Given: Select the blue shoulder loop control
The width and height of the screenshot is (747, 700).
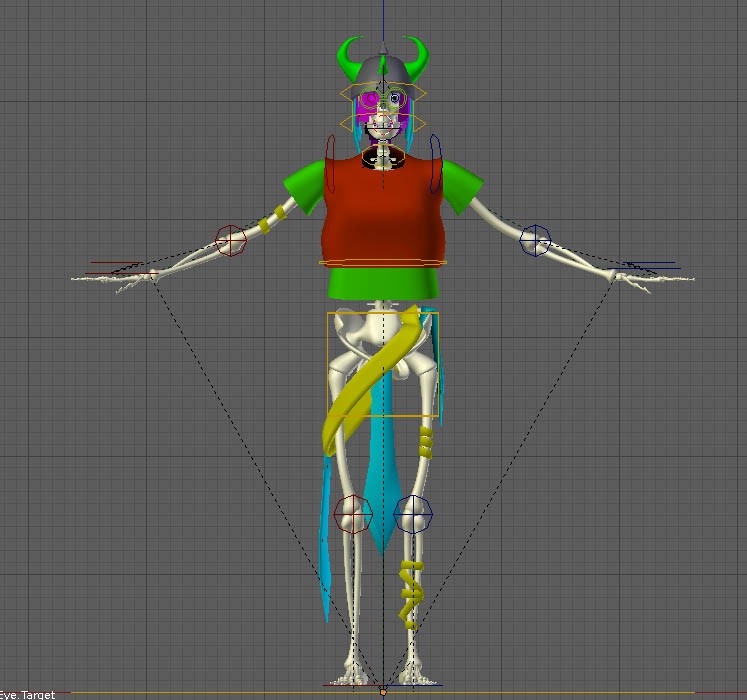Looking at the screenshot, I should click(435, 163).
